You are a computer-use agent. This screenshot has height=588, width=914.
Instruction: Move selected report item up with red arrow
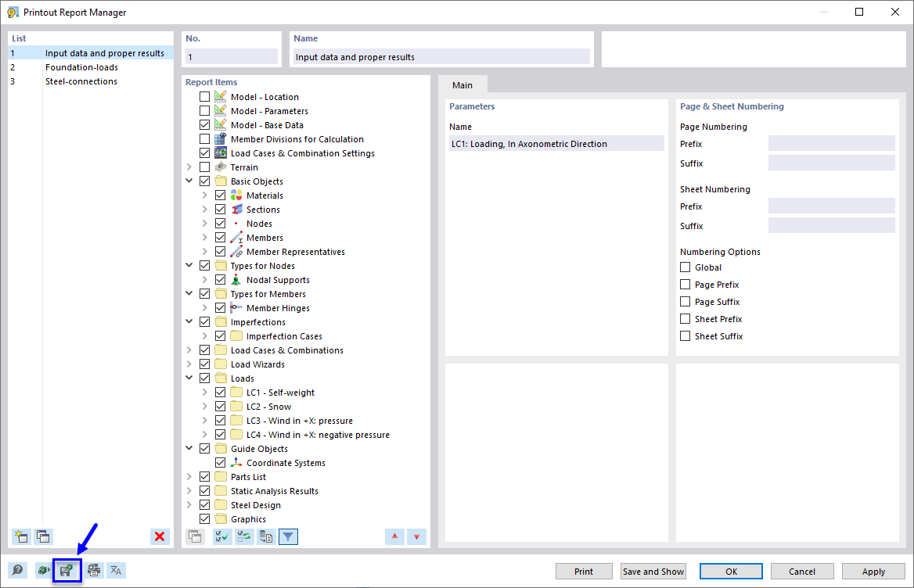pos(394,536)
